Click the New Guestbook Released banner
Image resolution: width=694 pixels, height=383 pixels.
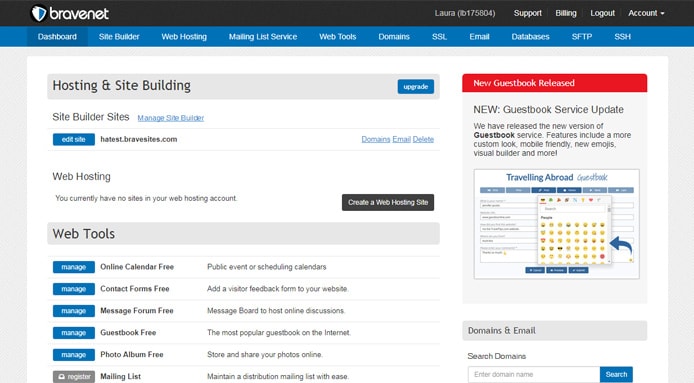[555, 83]
